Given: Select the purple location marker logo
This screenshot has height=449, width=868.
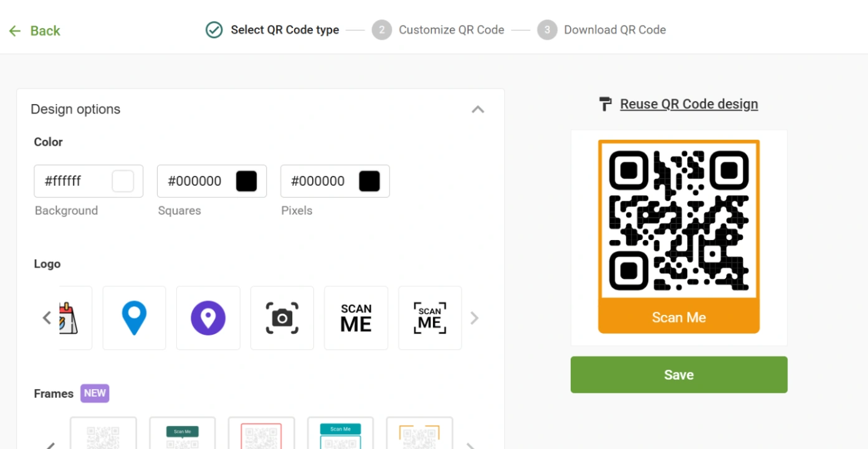Looking at the screenshot, I should coord(208,317).
